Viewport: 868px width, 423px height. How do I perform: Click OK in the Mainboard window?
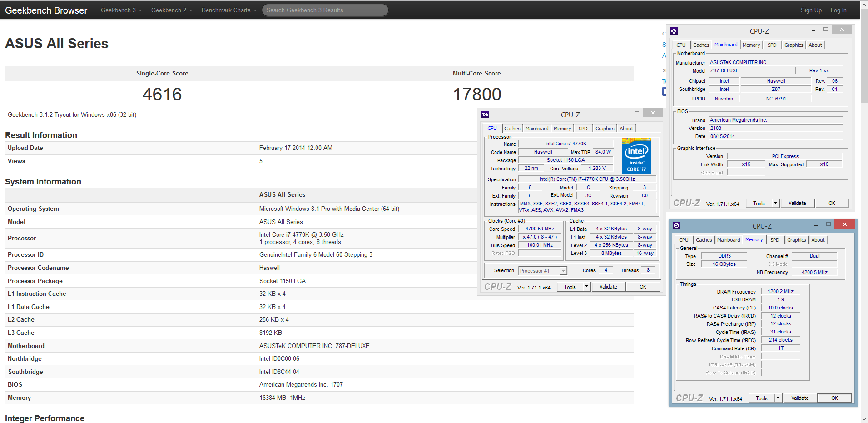coord(832,203)
